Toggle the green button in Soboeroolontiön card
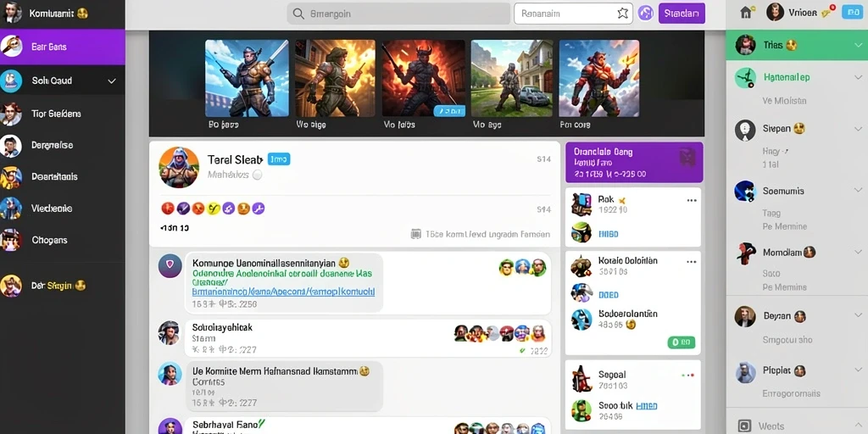Image resolution: width=868 pixels, height=434 pixels. tap(682, 342)
